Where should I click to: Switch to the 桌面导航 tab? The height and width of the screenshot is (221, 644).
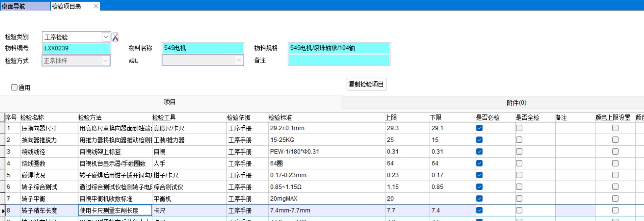point(25,6)
